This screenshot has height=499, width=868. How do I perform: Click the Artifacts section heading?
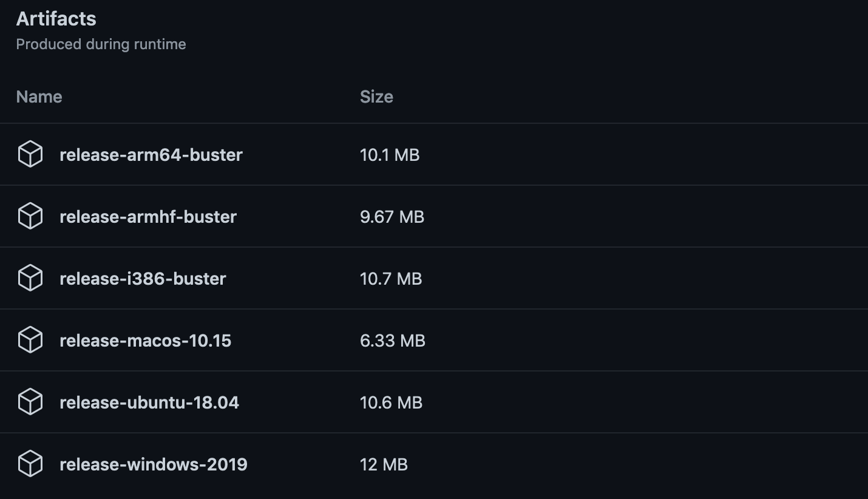click(56, 19)
